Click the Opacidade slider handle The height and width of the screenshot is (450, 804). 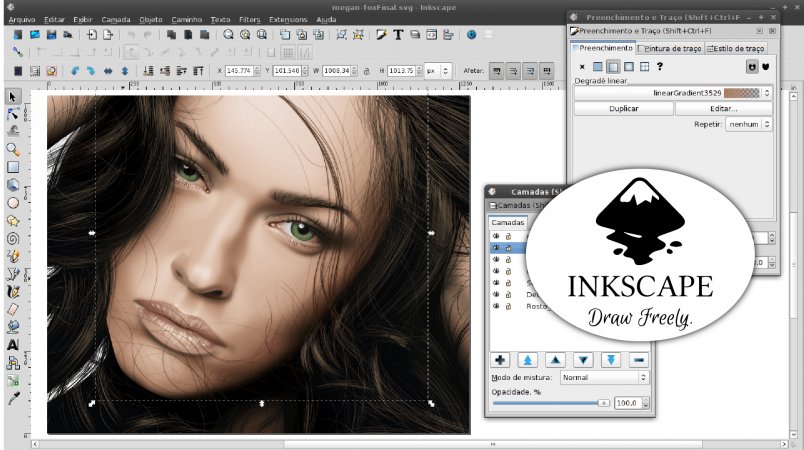coord(604,403)
